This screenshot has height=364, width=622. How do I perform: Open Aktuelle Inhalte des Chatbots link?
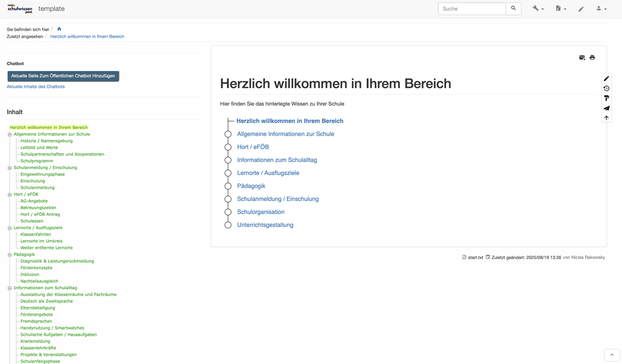click(x=35, y=87)
